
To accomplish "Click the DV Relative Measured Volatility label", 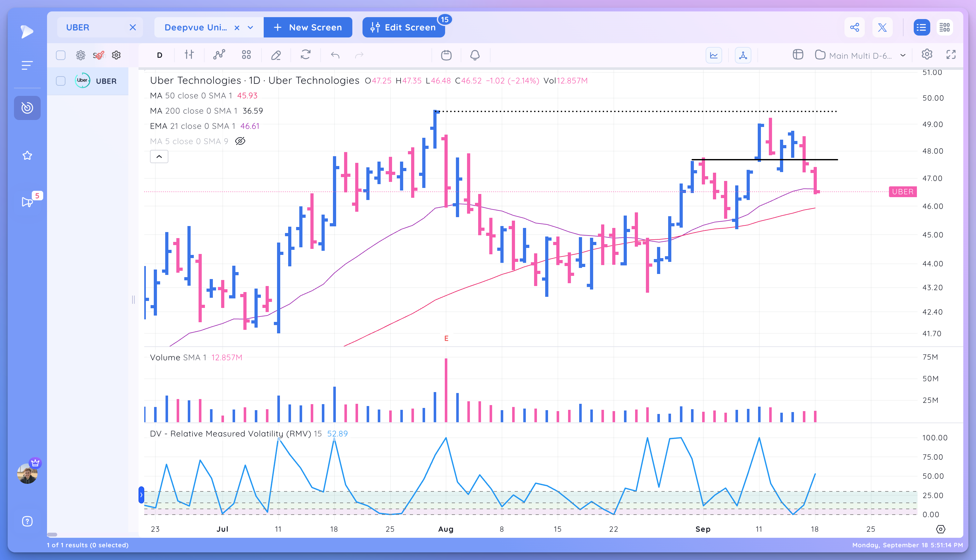I will [235, 434].
